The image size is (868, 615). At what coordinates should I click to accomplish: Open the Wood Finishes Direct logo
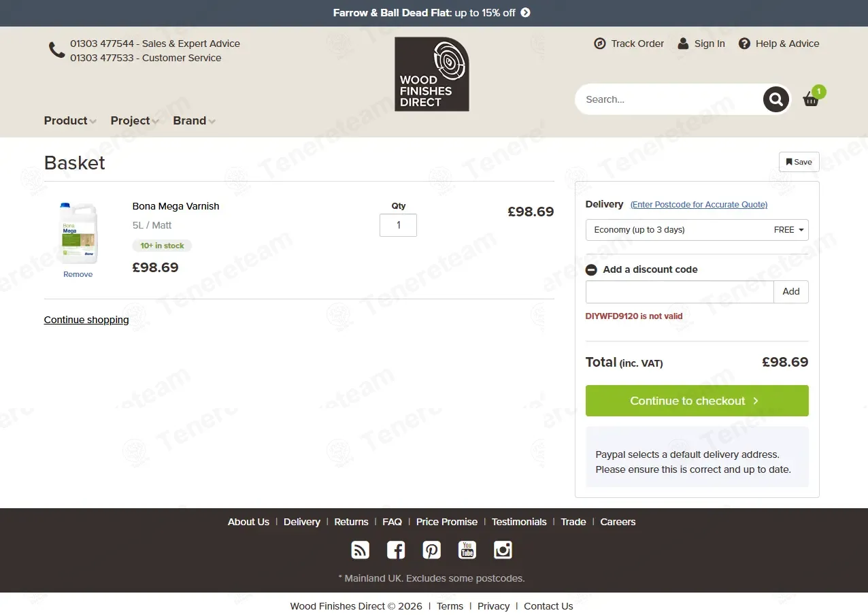tap(432, 74)
